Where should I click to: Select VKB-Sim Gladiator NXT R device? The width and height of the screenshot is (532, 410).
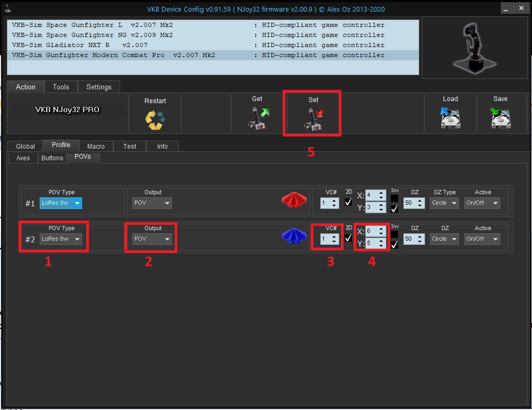click(79, 45)
